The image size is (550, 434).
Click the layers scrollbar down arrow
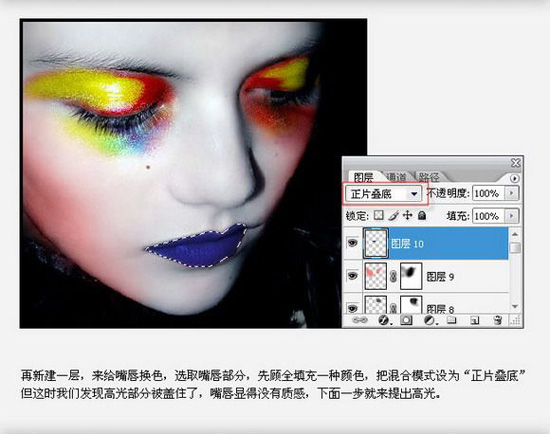point(515,306)
